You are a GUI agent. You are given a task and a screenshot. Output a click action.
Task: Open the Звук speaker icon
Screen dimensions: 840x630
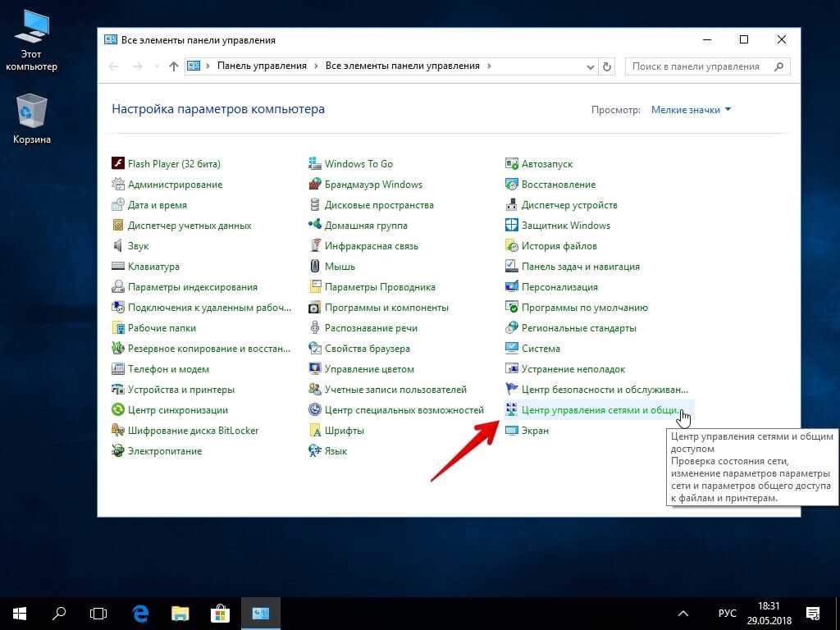[118, 246]
